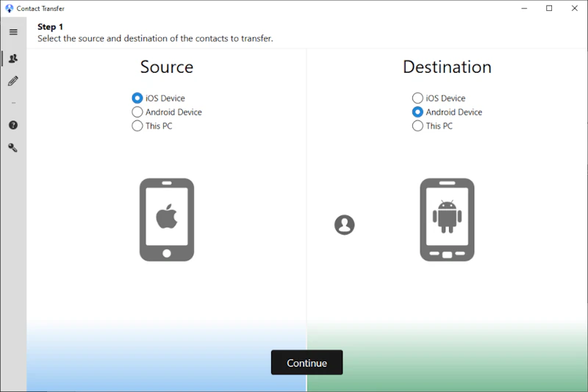Viewport: 588px width, 392px height.
Task: Open the pencil edit sidebar icon
Action: coord(13,81)
